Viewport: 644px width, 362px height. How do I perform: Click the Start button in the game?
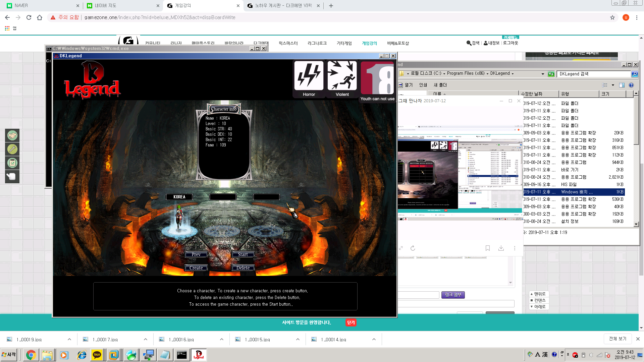(243, 254)
